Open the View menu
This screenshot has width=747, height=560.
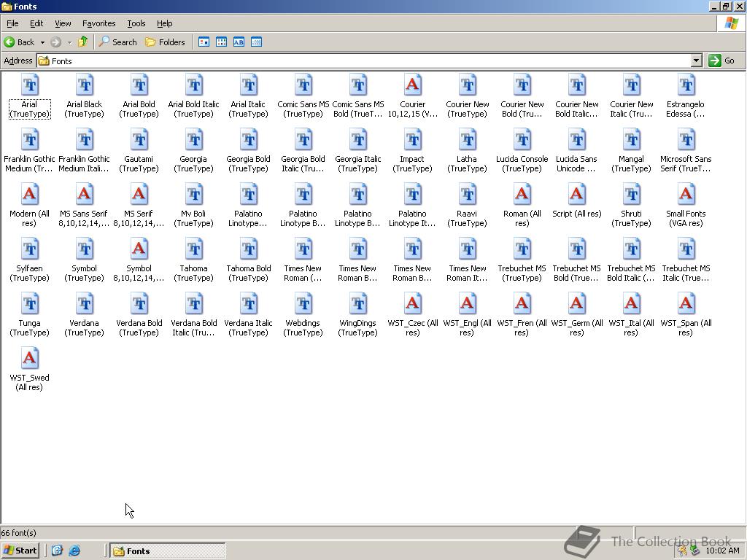tap(63, 23)
